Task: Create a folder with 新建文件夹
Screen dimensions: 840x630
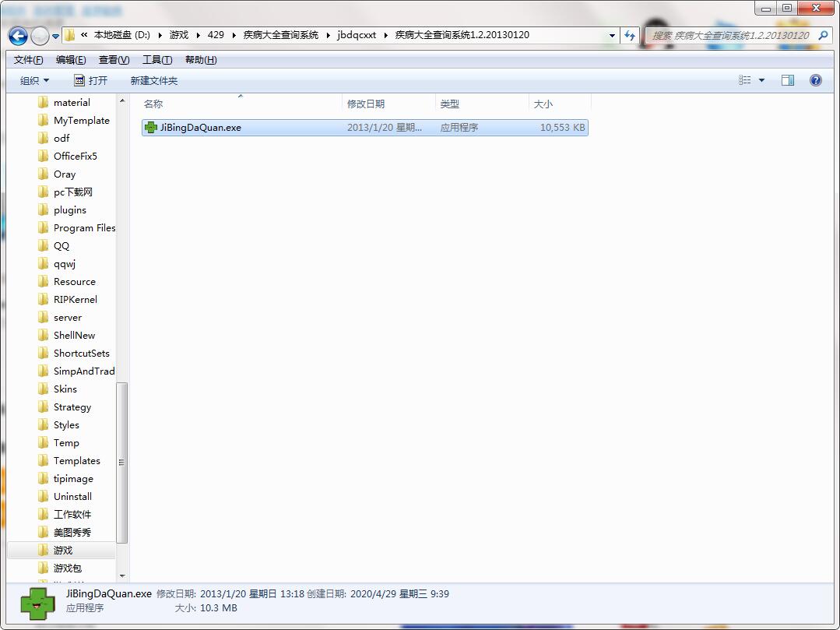Action: [x=153, y=80]
